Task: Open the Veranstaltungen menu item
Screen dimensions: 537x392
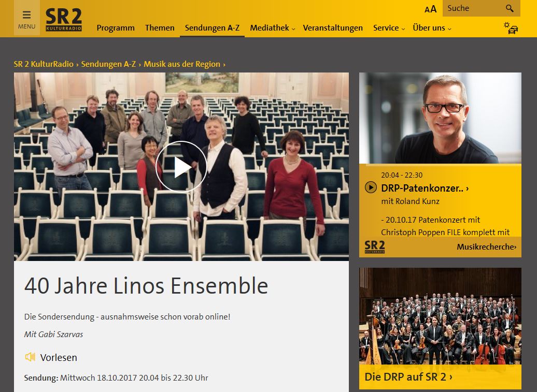Action: [x=333, y=28]
